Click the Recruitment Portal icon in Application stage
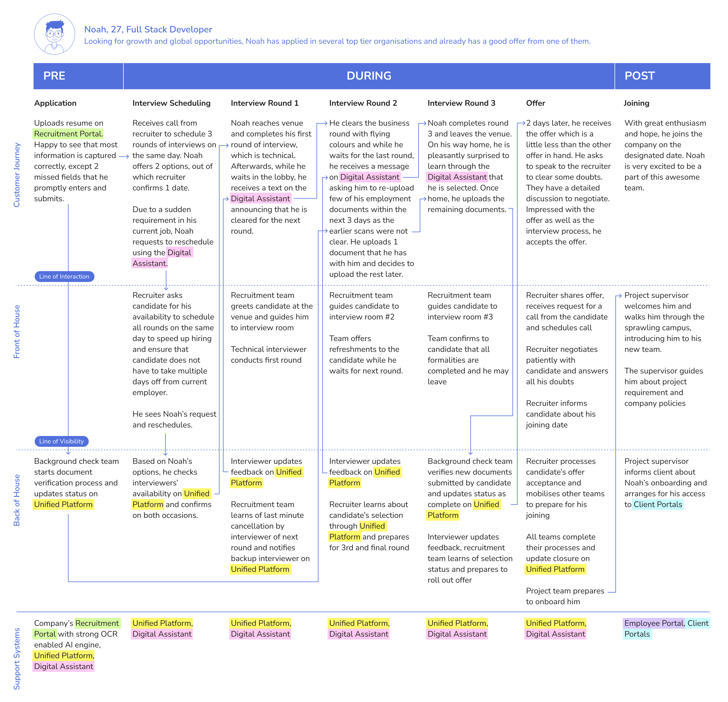Viewport: 728px width, 702px height. pyautogui.click(x=73, y=128)
